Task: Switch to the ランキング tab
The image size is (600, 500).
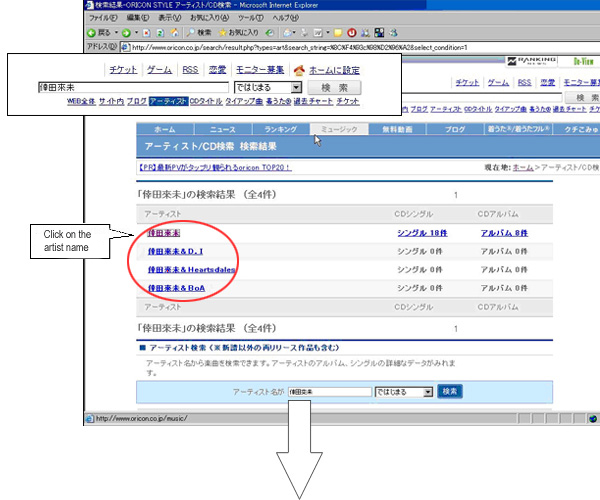Action: tap(281, 129)
